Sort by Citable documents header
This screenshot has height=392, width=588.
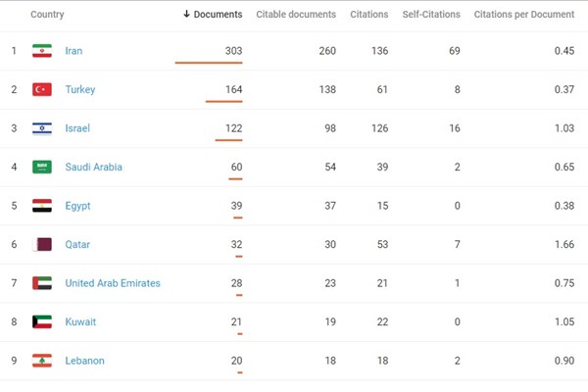click(x=296, y=15)
